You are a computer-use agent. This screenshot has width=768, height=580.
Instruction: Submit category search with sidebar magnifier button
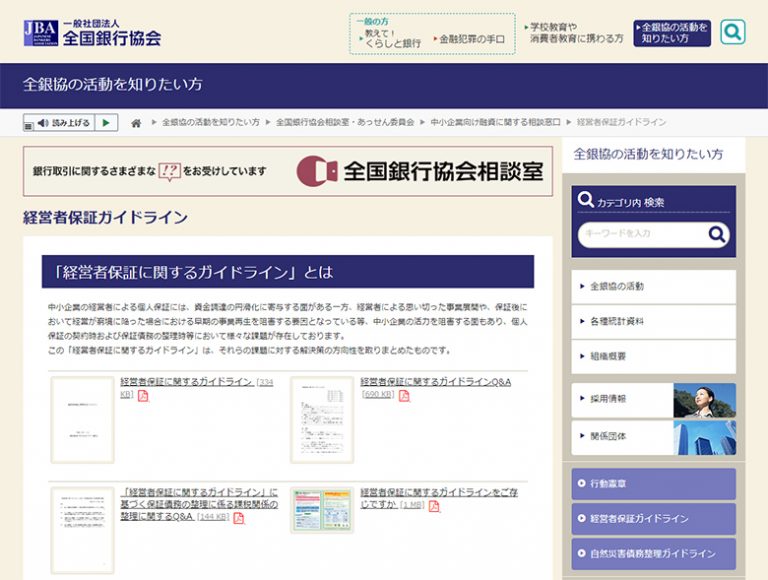(x=717, y=234)
